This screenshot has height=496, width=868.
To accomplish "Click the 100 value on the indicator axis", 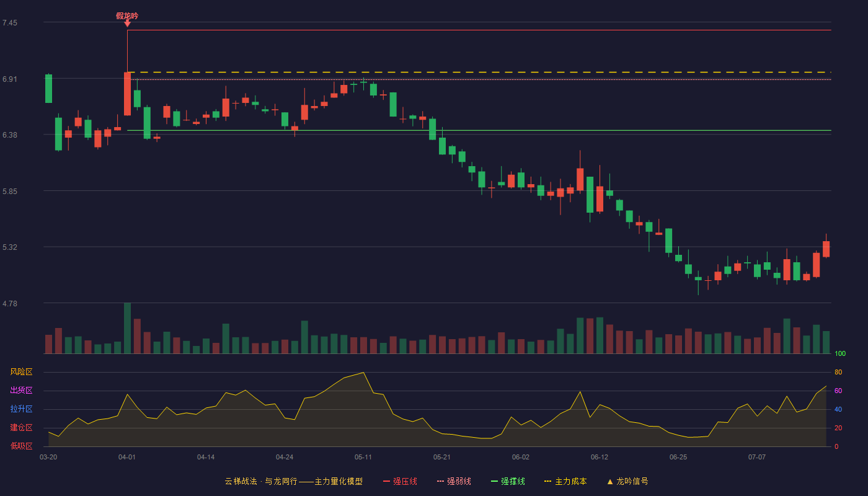I will coord(840,354).
